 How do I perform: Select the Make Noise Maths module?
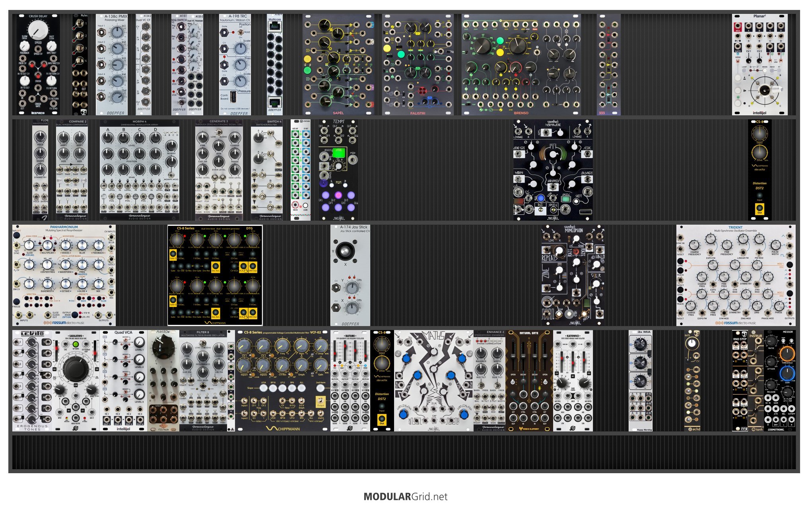tap(434, 381)
